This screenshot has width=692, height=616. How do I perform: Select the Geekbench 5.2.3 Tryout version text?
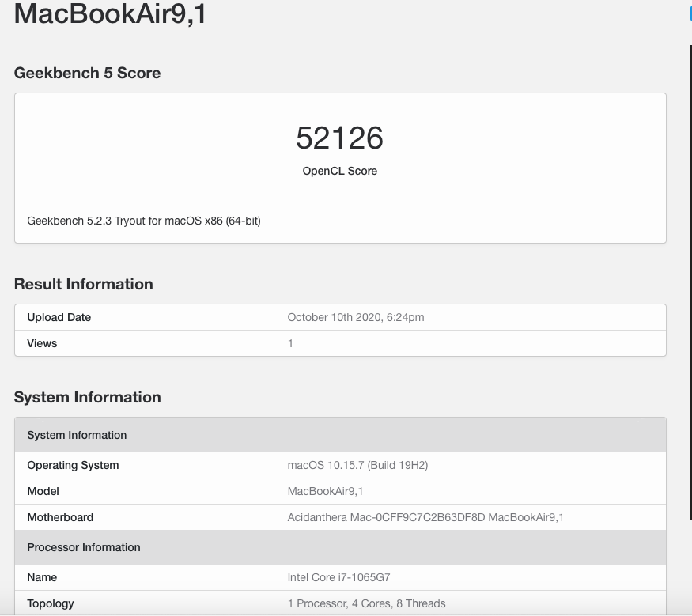(x=144, y=221)
